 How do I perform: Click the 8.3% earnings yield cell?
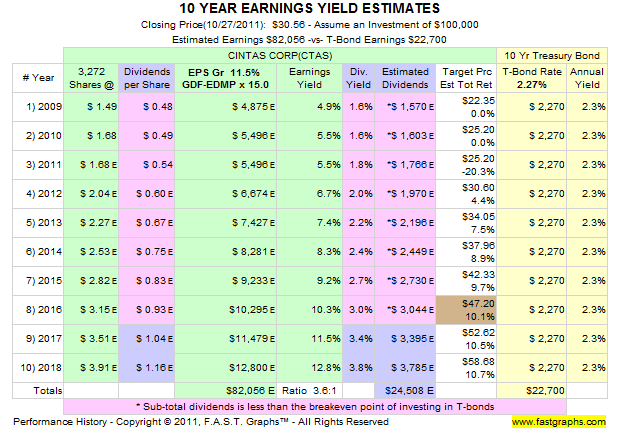coord(310,252)
